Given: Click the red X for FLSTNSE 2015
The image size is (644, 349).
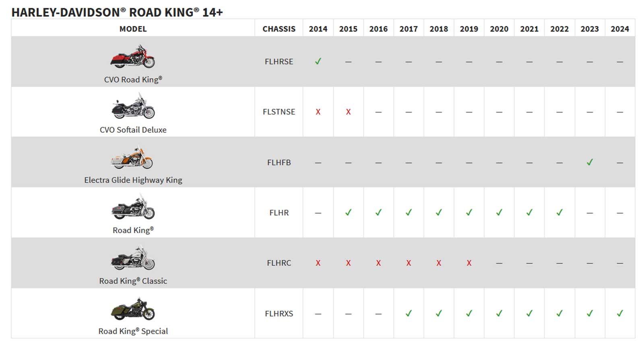Looking at the screenshot, I should (348, 112).
